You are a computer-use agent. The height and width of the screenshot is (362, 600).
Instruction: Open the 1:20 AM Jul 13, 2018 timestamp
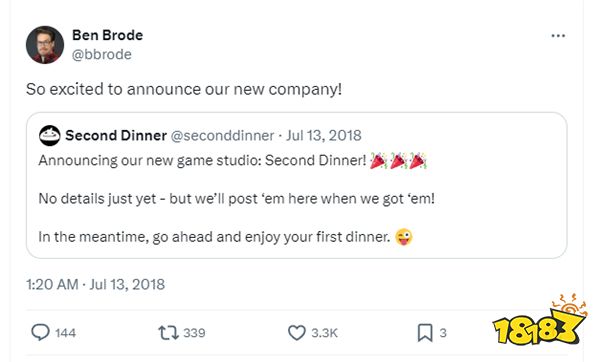pyautogui.click(x=96, y=284)
